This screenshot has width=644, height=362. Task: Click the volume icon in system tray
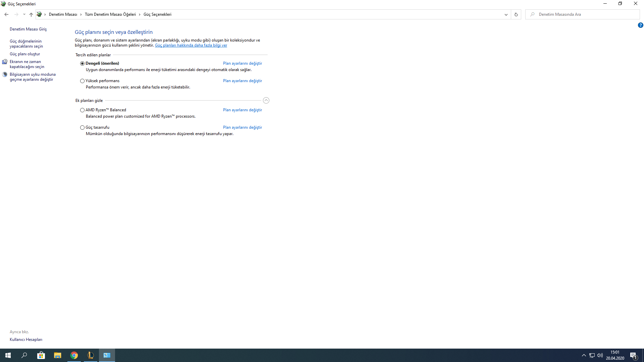[600, 355]
